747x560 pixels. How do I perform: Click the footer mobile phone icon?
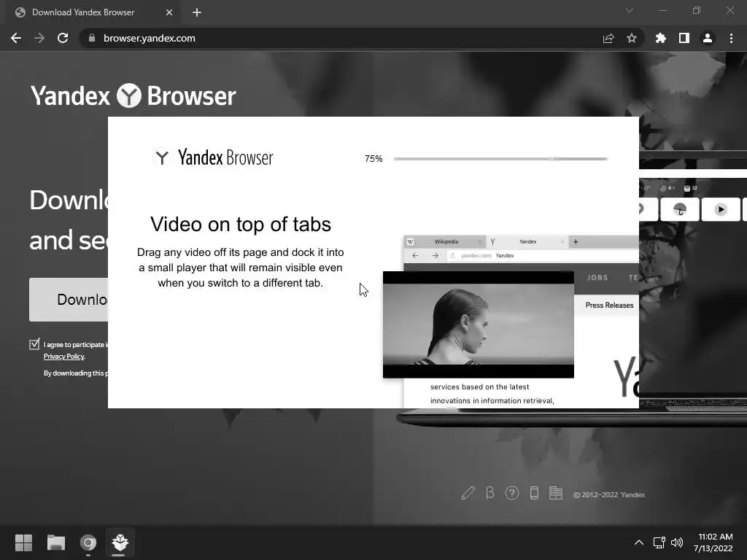coord(534,494)
